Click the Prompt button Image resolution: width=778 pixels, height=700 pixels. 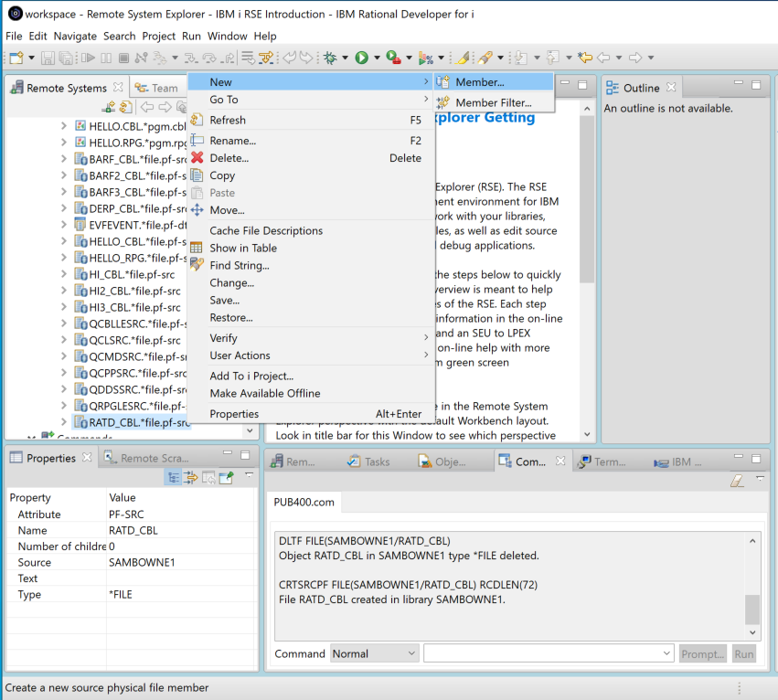tap(703, 654)
